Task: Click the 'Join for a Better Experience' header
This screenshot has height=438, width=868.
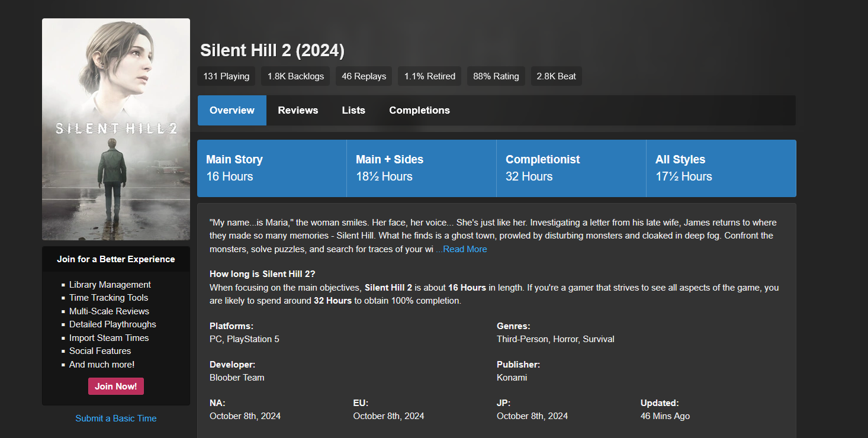Action: click(x=116, y=259)
